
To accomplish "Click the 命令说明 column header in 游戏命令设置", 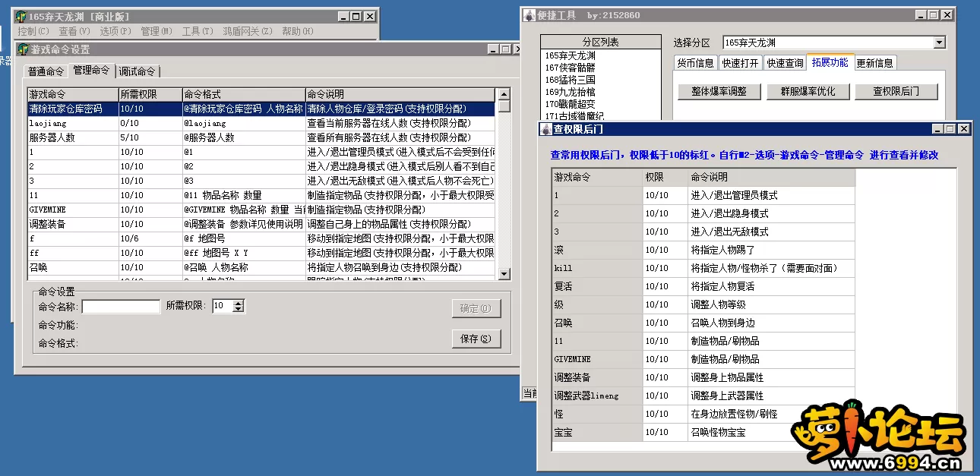I will [x=400, y=95].
